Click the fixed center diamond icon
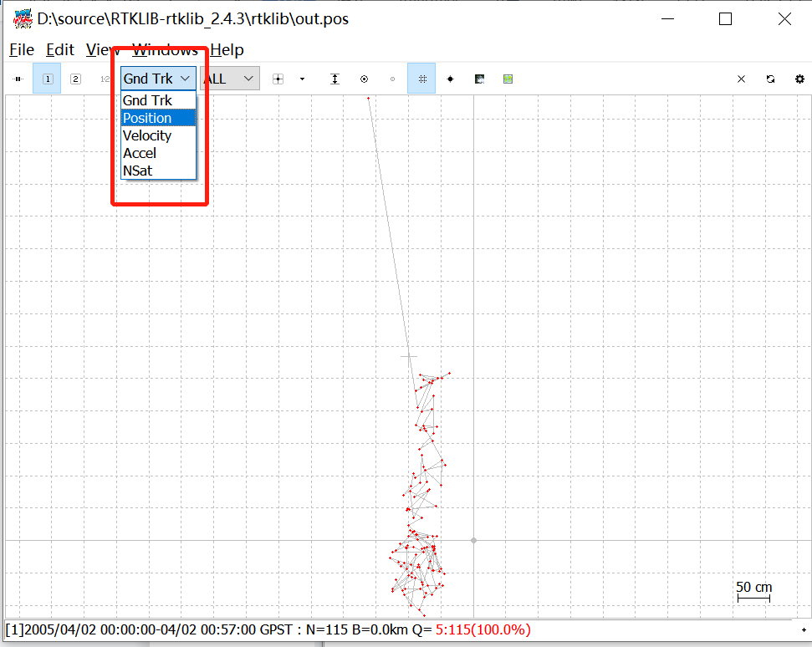This screenshot has width=812, height=647. (x=450, y=79)
